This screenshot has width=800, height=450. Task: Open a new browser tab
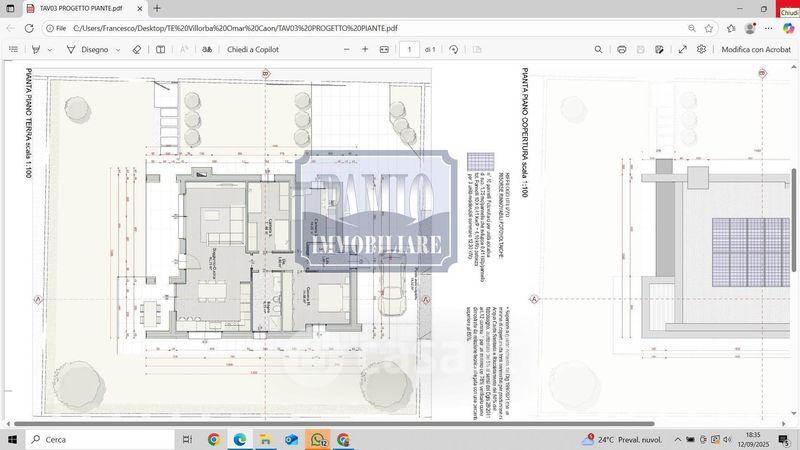(x=157, y=8)
